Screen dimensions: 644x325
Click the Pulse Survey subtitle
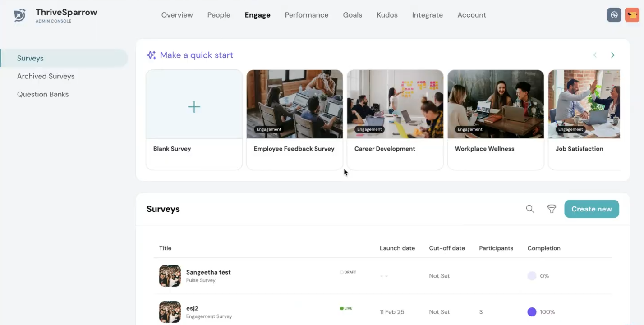click(201, 280)
